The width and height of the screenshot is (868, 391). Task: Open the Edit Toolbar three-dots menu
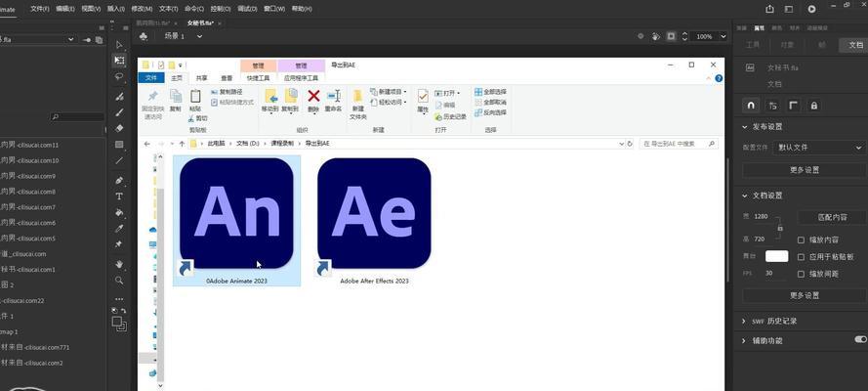pos(119,299)
